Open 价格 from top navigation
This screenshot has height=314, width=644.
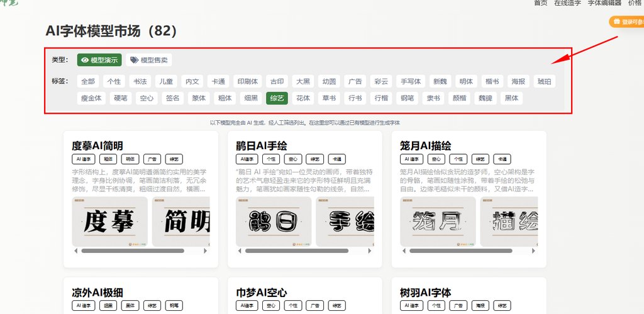(x=635, y=3)
